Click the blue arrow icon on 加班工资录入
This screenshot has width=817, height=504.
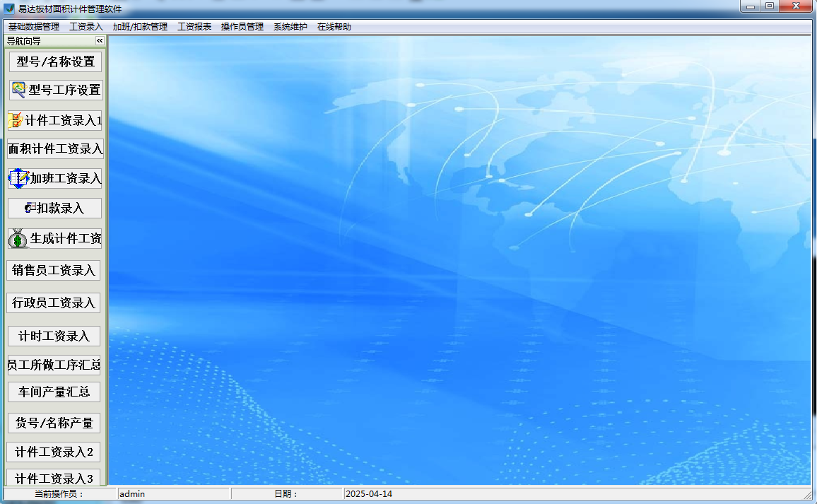(19, 178)
